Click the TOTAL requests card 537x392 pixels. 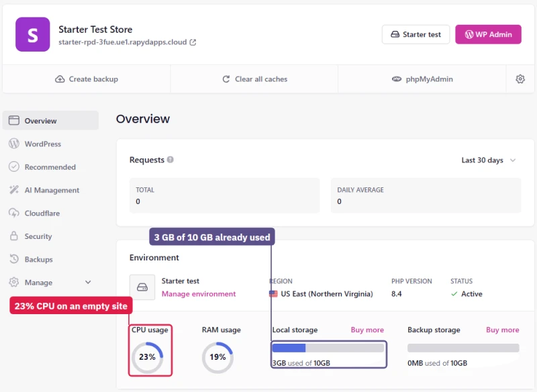(225, 195)
